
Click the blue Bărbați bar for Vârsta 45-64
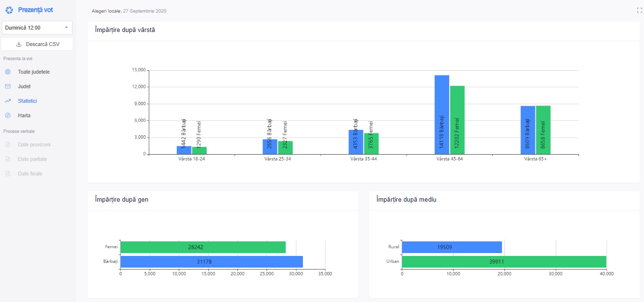pyautogui.click(x=441, y=115)
